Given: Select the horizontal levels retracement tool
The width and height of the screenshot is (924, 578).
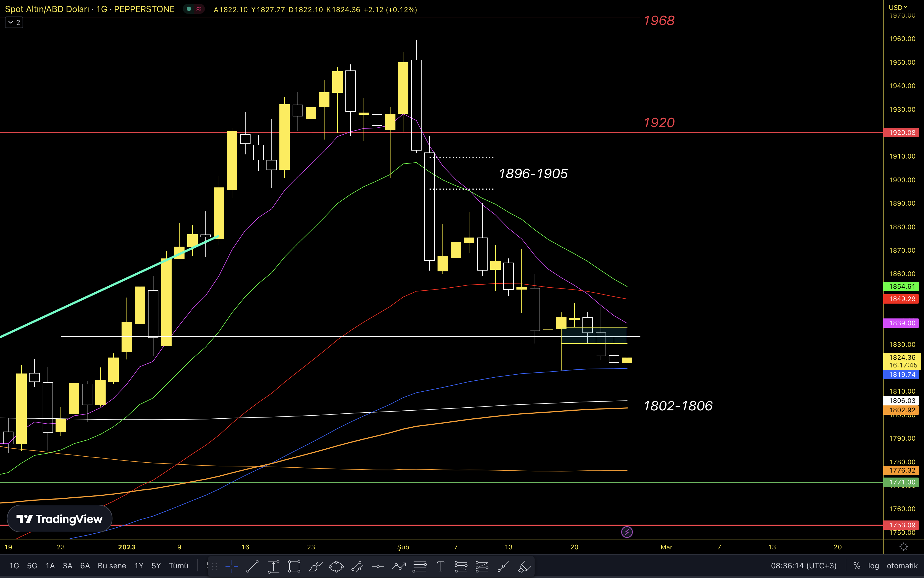Looking at the screenshot, I should [x=420, y=566].
